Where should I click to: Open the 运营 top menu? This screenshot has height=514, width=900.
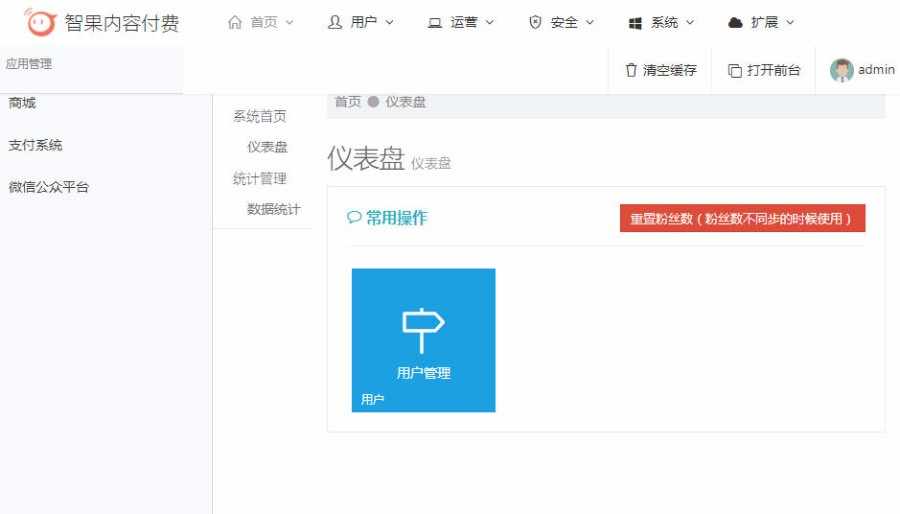coord(461,22)
